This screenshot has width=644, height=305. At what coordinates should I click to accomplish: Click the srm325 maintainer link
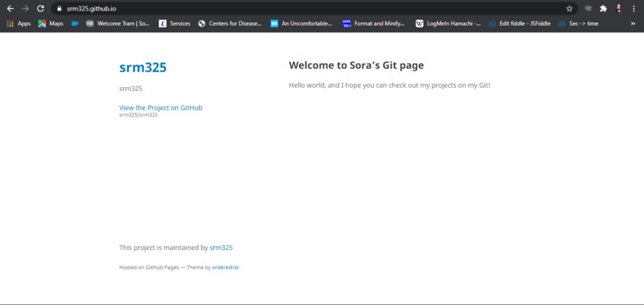pos(221,248)
